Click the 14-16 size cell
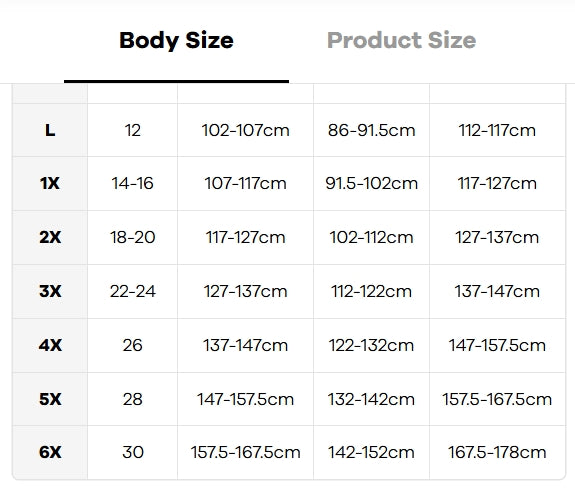 point(132,184)
